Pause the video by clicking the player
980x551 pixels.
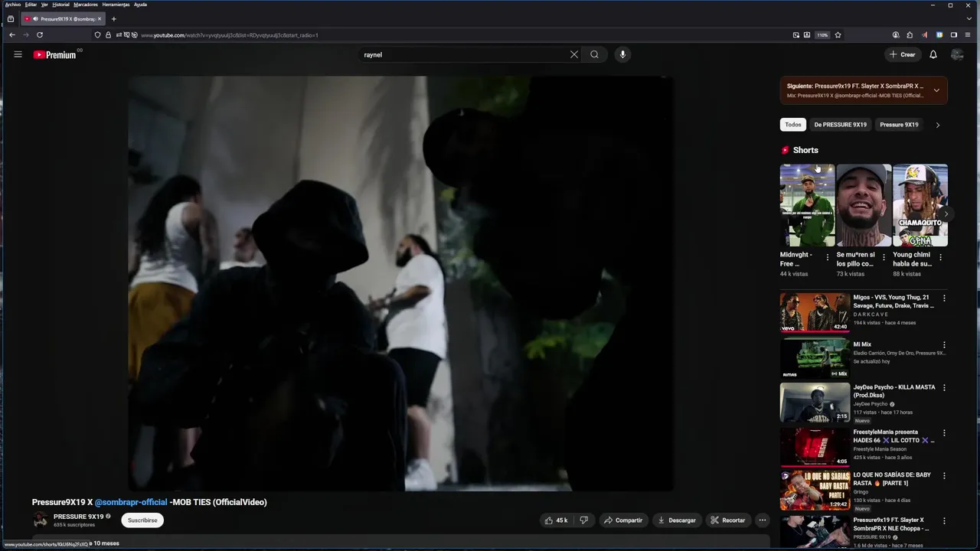pos(401,283)
